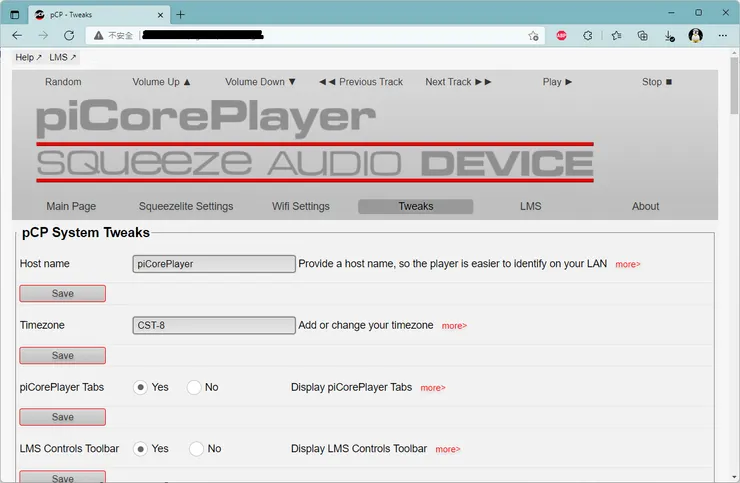Show more info on piCorePlayer Tabs
740x483 pixels.
coord(433,388)
